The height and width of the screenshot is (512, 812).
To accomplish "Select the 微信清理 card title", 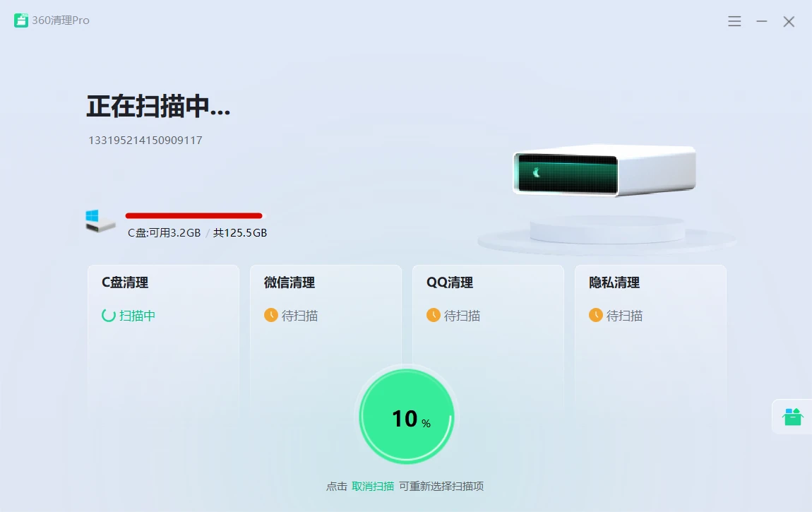I will (289, 282).
